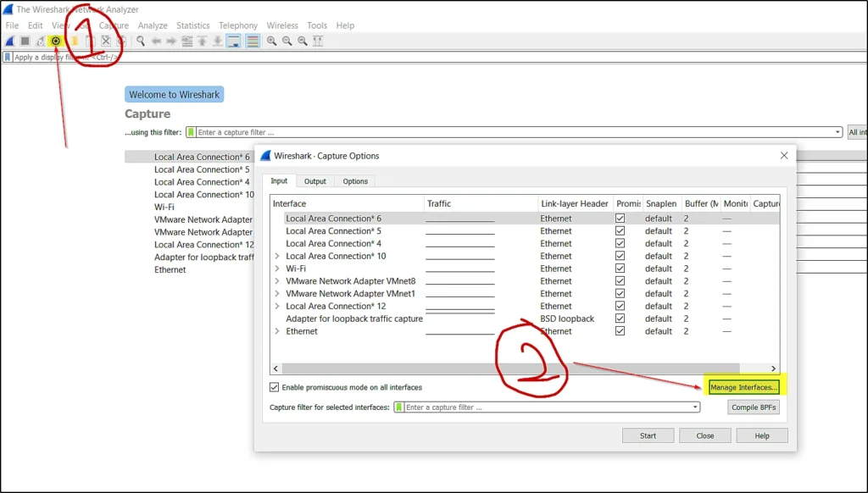Screen dimensions: 868x493
Task: Reset text to normal size icon
Action: [x=303, y=41]
